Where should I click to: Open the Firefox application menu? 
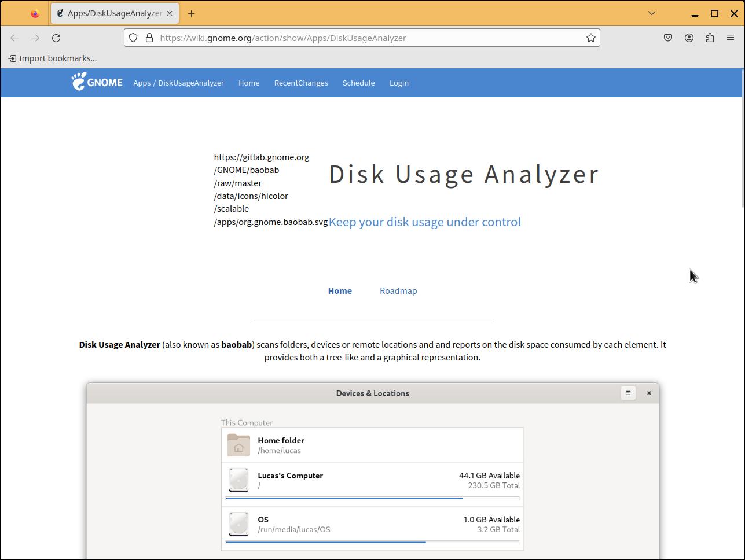pyautogui.click(x=731, y=38)
